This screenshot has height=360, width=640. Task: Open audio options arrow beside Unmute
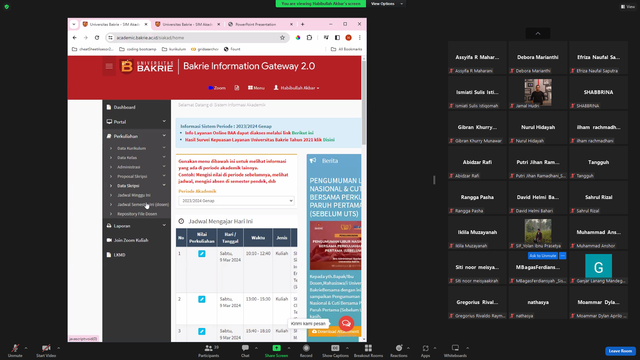[26, 348]
